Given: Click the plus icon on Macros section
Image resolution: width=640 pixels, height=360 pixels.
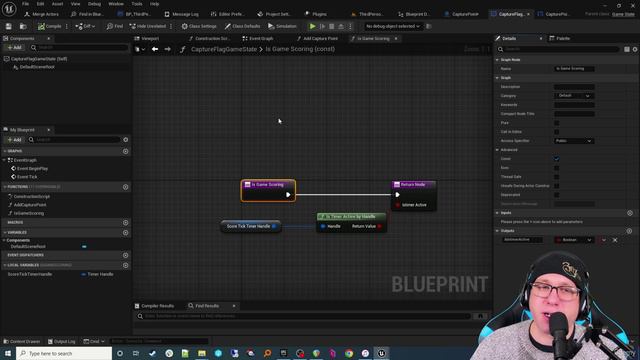Looking at the screenshot, I should [x=126, y=222].
